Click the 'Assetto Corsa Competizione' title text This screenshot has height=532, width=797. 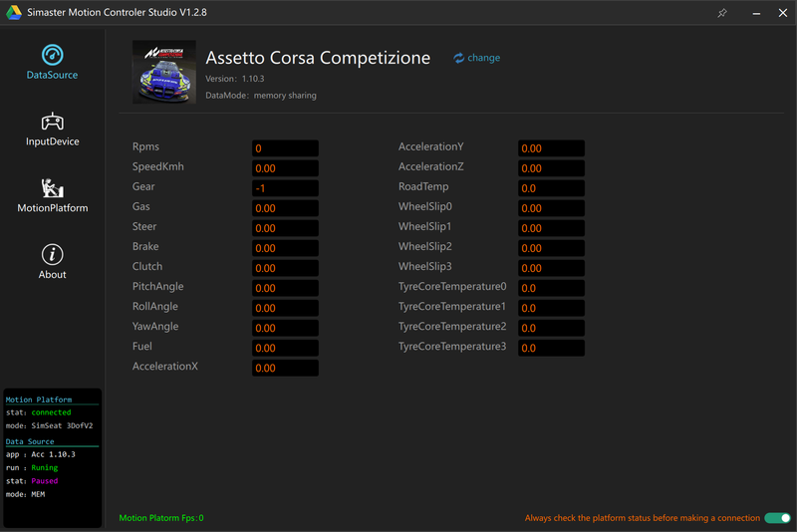coord(318,58)
